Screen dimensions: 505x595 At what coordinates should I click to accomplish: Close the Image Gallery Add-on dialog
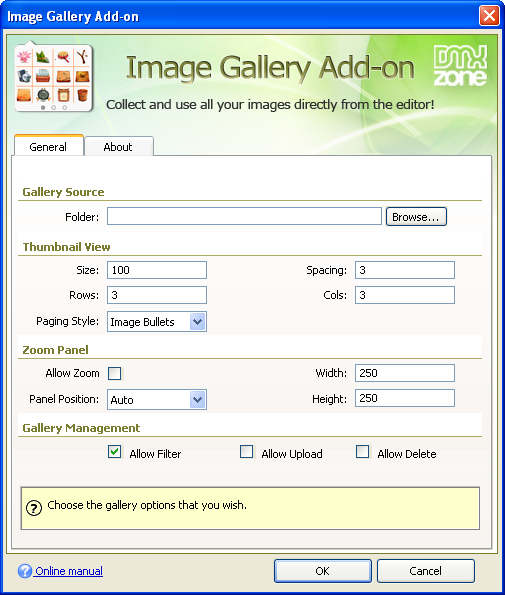(489, 16)
